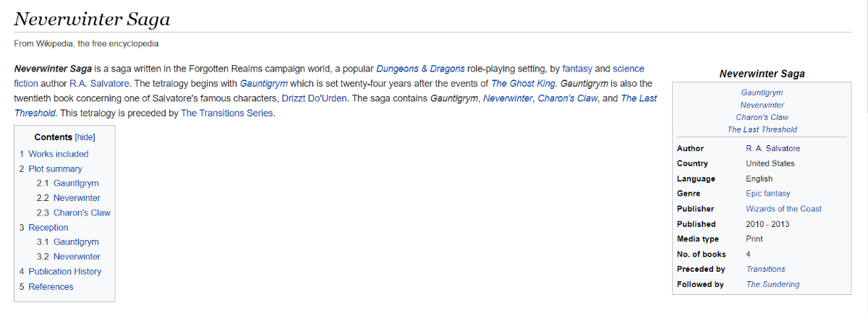Click the No. of books label

(702, 254)
